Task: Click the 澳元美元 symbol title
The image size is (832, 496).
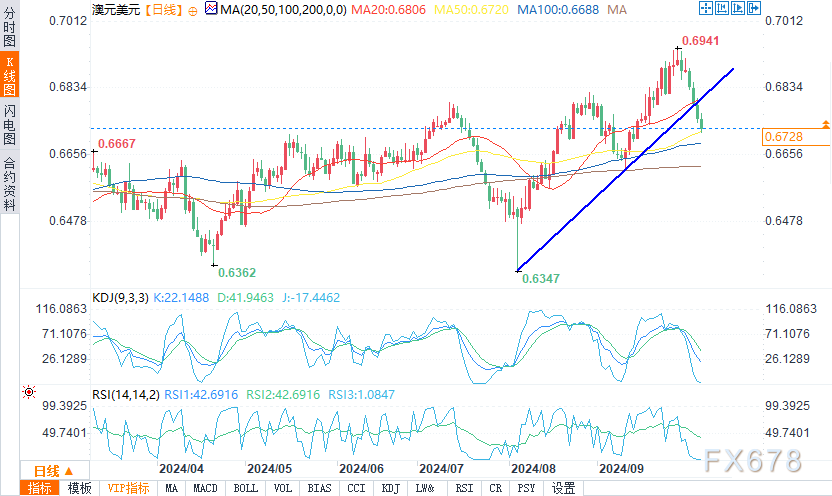Action: click(116, 10)
